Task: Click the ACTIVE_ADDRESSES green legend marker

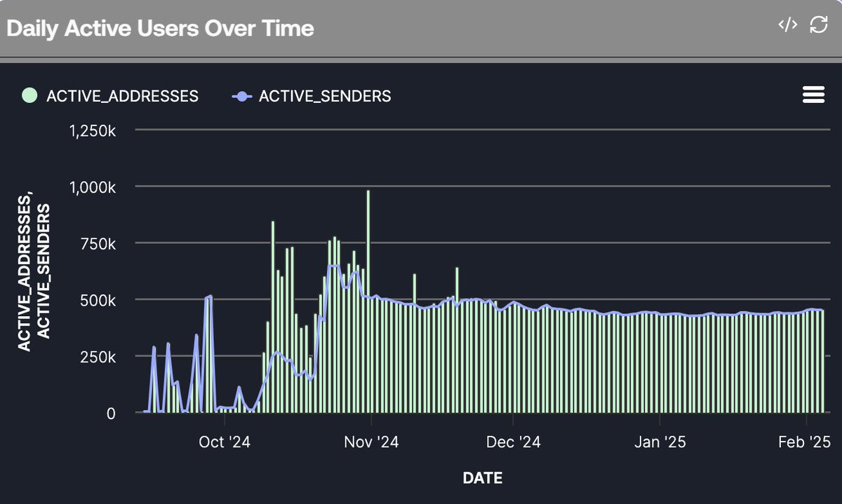Action: coord(29,95)
